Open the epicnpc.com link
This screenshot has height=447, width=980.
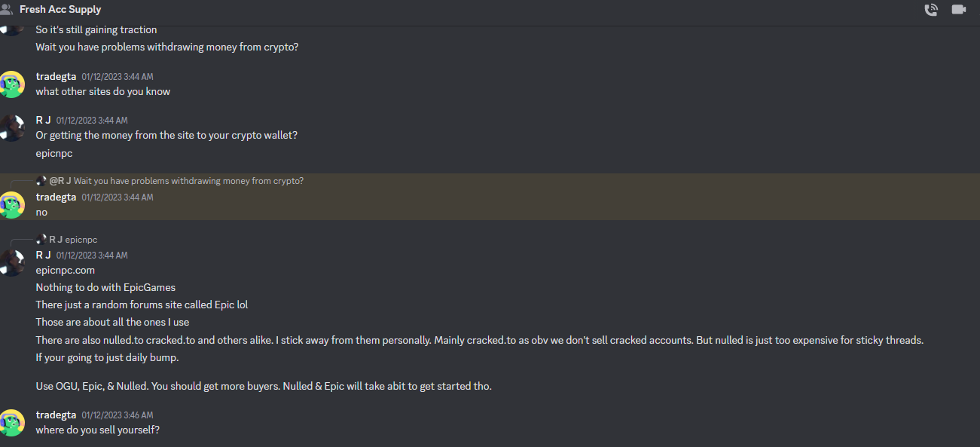pyautogui.click(x=66, y=270)
